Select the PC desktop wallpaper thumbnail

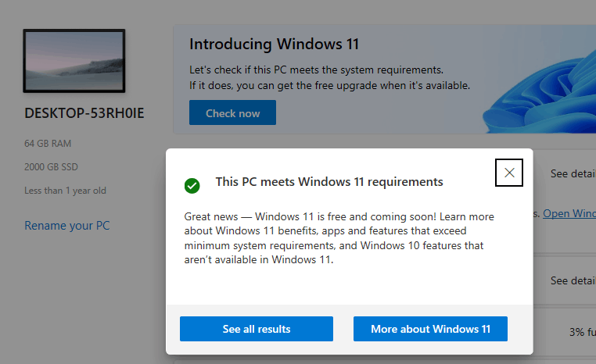tap(74, 61)
